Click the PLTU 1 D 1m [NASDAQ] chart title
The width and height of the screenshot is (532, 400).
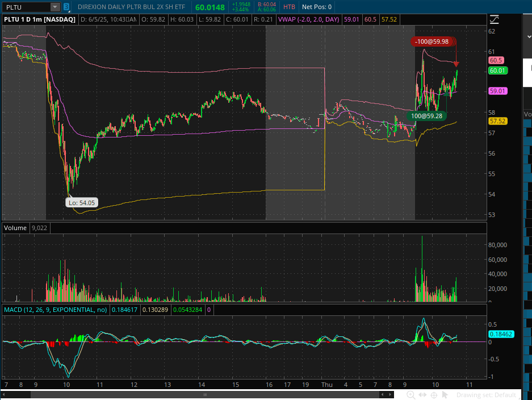[x=40, y=19]
